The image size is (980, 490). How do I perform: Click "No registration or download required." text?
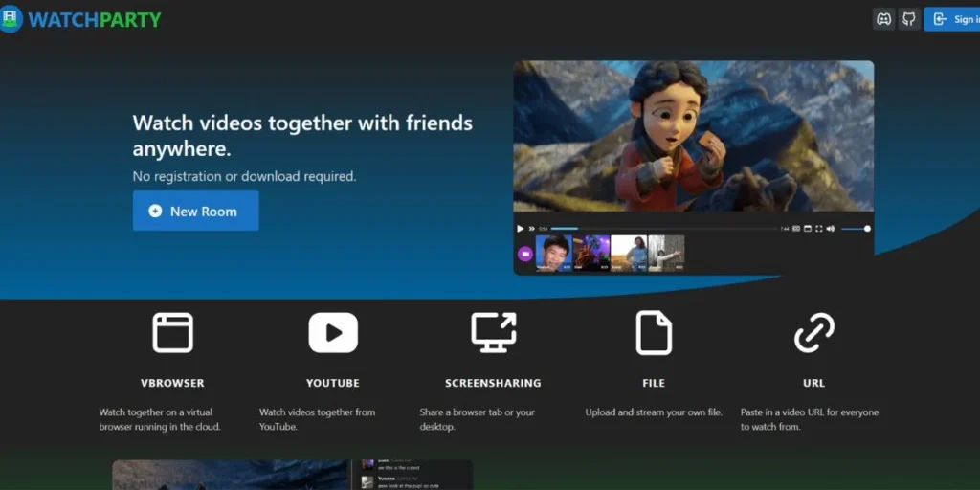244,176
